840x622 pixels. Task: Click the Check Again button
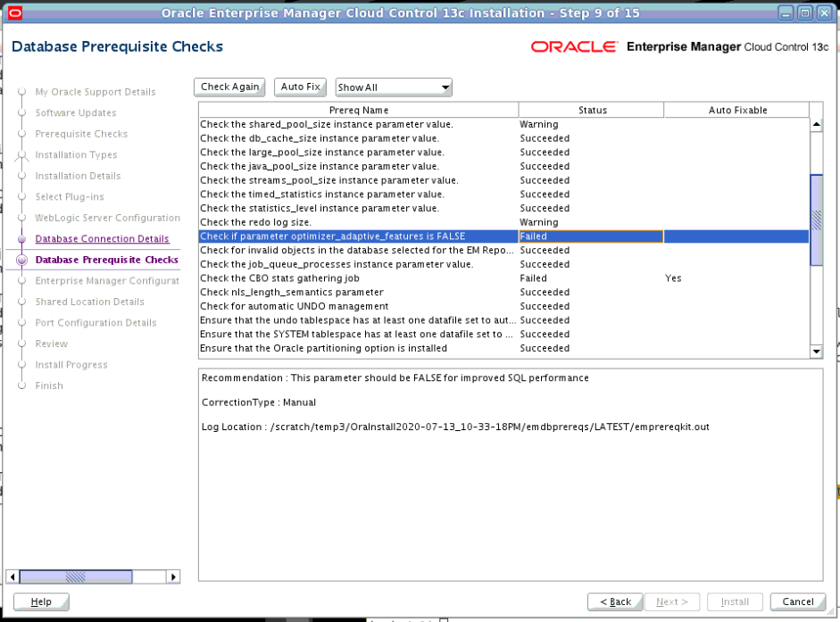coord(230,87)
